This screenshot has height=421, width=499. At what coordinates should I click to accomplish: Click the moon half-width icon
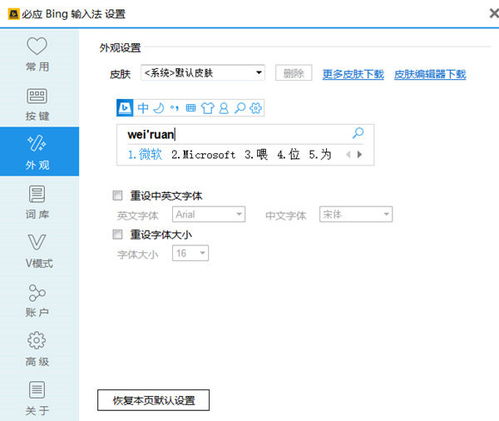(159, 108)
